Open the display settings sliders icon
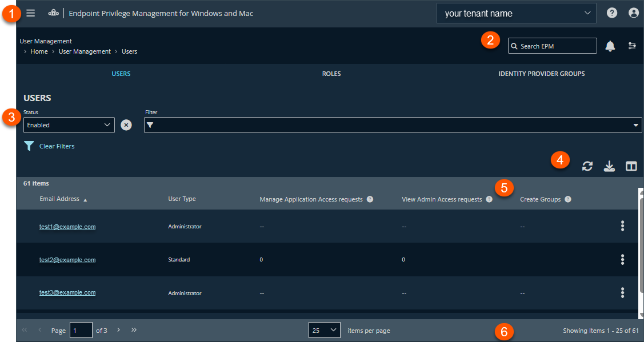The image size is (644, 342). [632, 46]
